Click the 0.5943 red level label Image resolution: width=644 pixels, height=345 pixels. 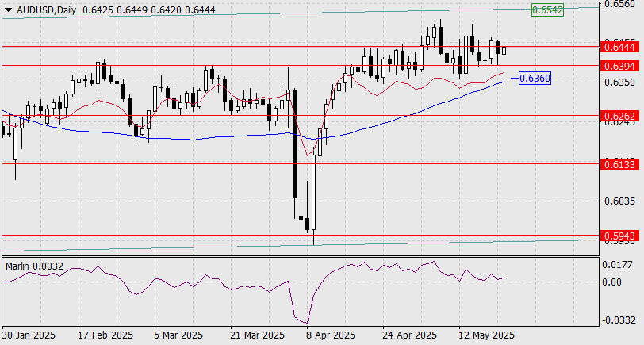pyautogui.click(x=619, y=236)
